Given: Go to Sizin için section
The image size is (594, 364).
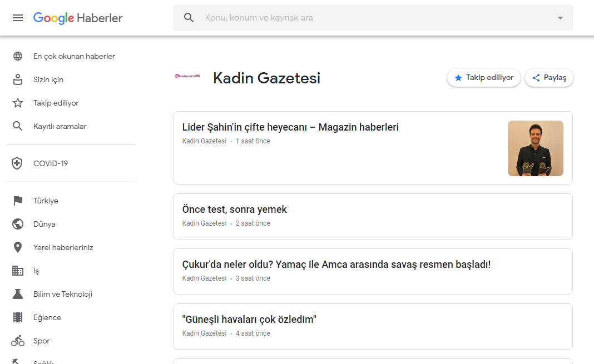Looking at the screenshot, I should 48,80.
